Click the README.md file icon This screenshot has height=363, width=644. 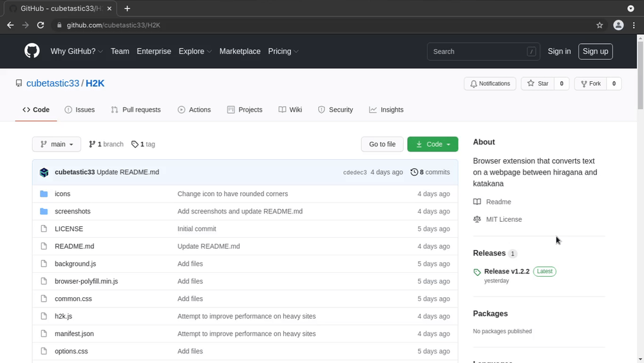pyautogui.click(x=44, y=246)
